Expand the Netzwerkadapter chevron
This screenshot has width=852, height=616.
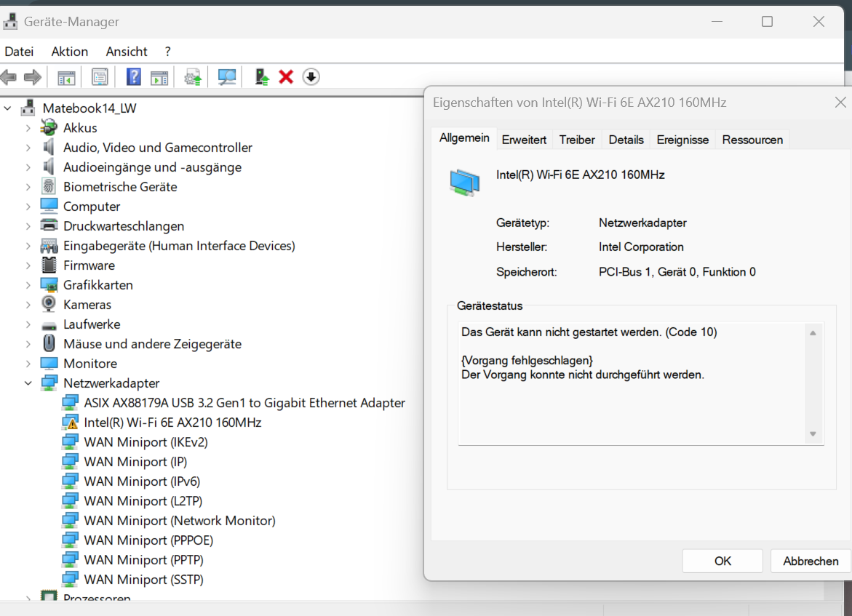28,383
